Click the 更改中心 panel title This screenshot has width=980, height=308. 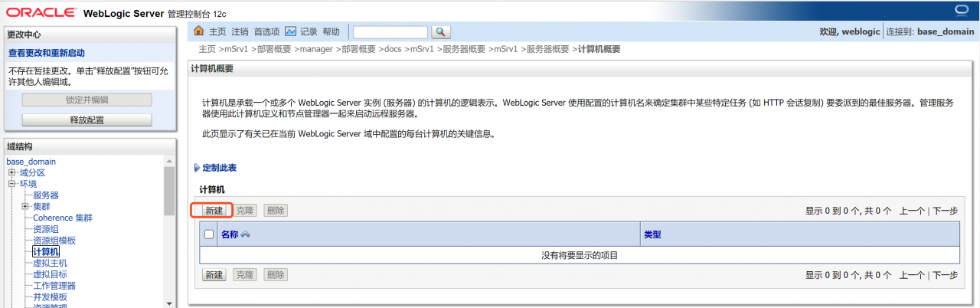pos(24,34)
